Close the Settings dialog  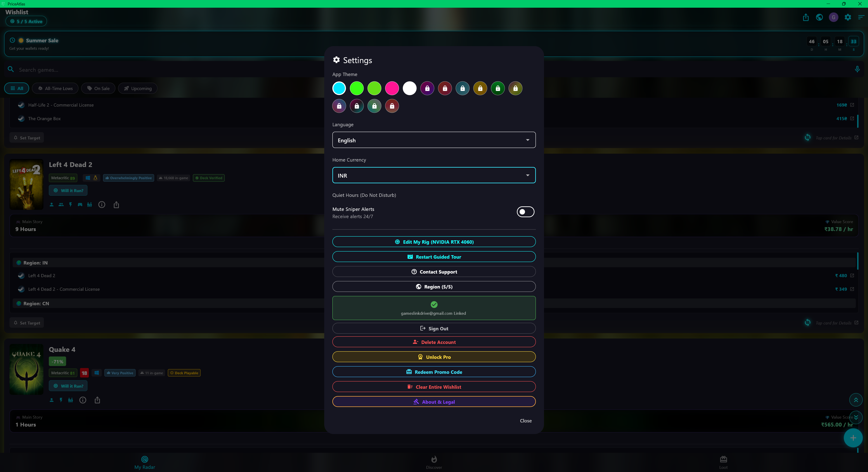coord(526,420)
